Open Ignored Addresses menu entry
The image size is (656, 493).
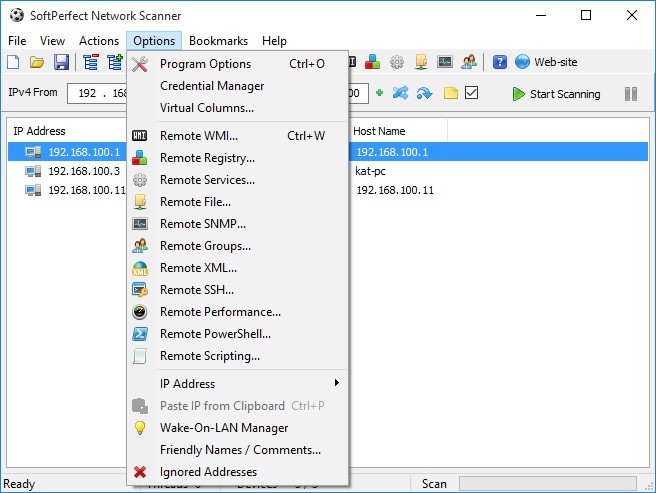(x=237, y=472)
